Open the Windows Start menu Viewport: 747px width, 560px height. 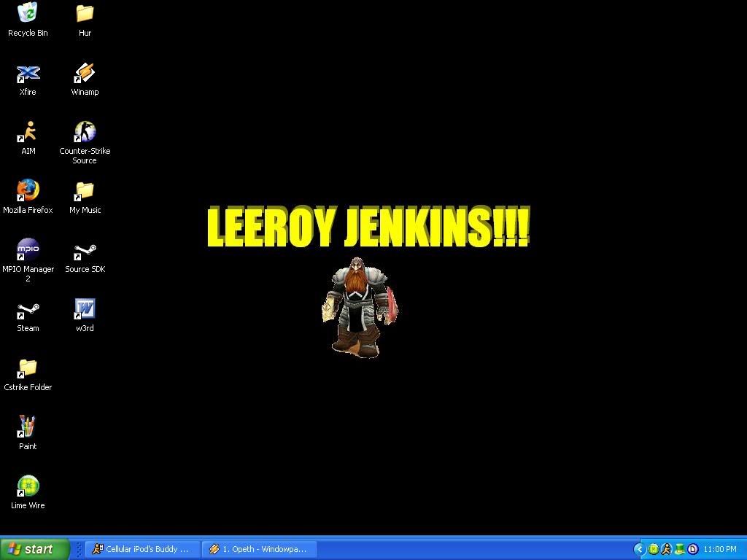(34, 549)
